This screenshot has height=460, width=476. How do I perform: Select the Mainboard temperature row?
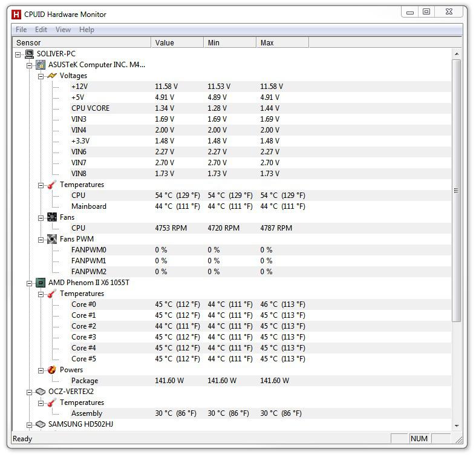pos(261,206)
